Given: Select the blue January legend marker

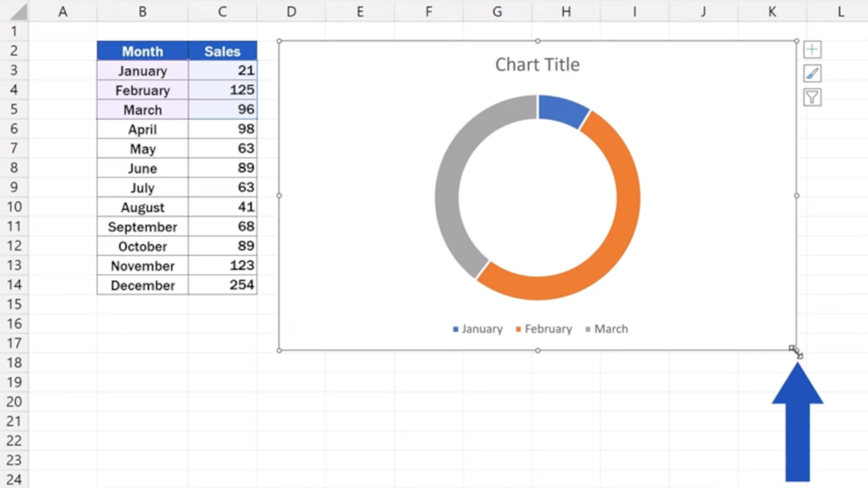Looking at the screenshot, I should pos(455,329).
